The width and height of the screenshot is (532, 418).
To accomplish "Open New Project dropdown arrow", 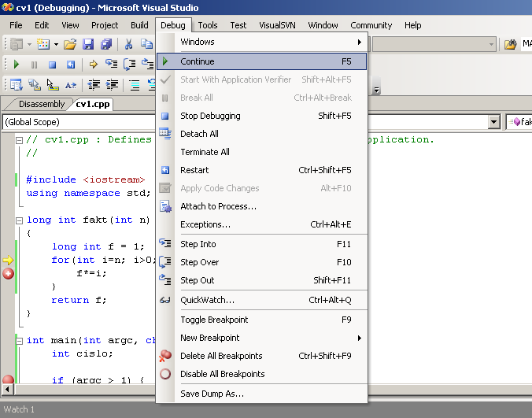I will [x=29, y=44].
